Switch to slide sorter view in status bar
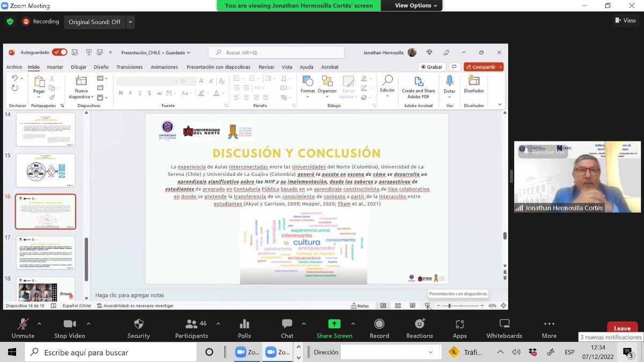Screen dimensions: 644x362 pyautogui.click(x=398, y=306)
